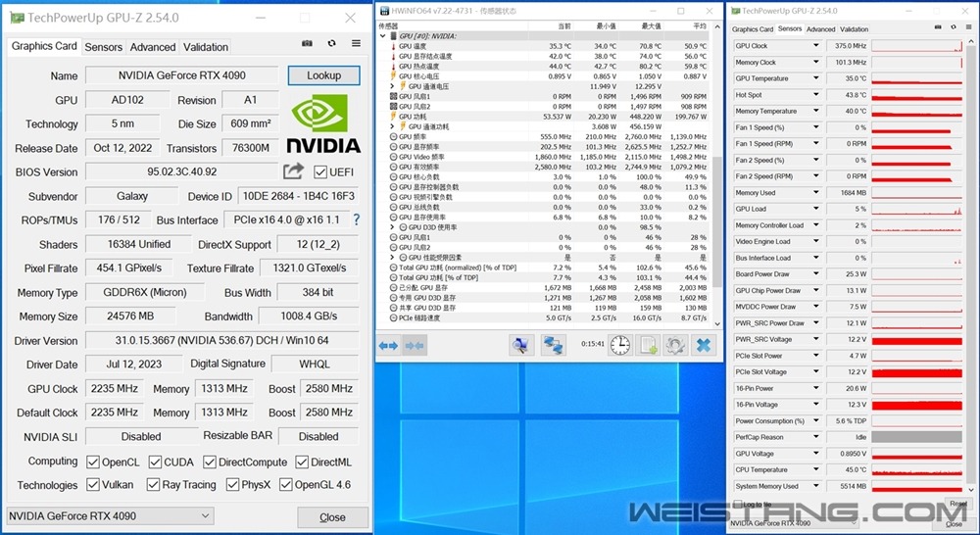Open the Hot Spot sensor dropdown arrow
The image size is (980, 535).
click(815, 95)
